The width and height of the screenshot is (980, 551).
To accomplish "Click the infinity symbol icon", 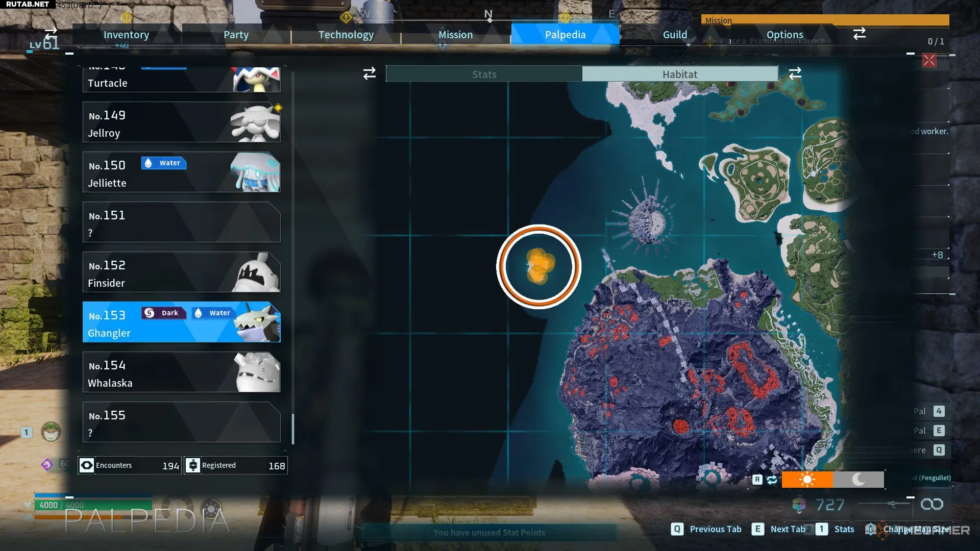I will pos(932,504).
